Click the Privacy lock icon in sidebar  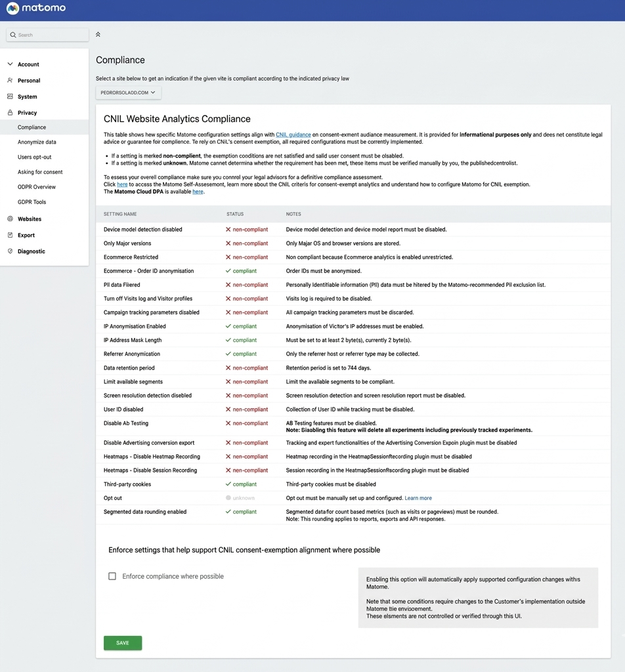point(10,113)
